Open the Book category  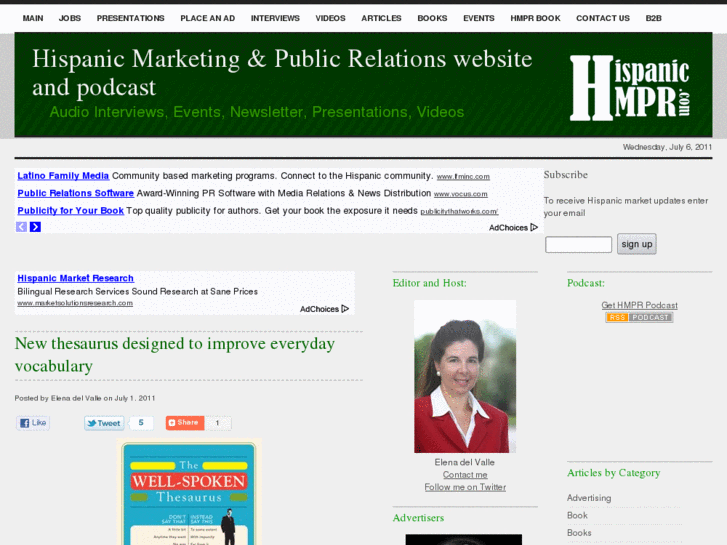click(x=577, y=515)
